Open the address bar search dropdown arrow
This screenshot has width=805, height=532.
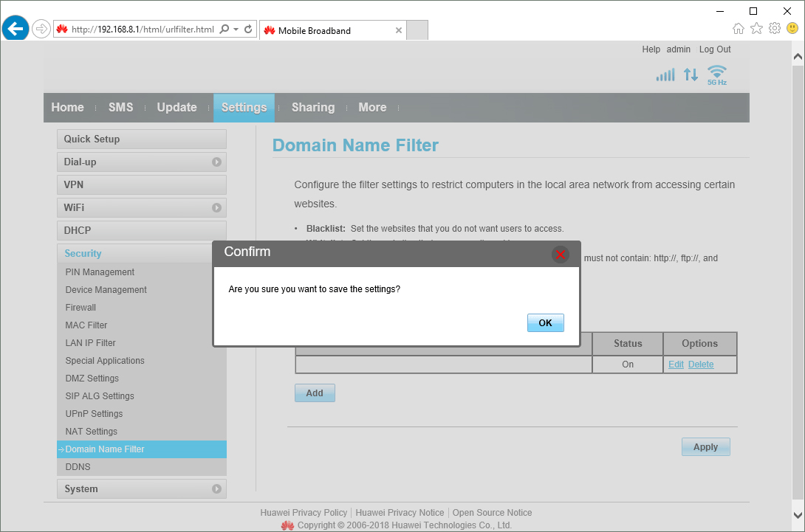236,30
